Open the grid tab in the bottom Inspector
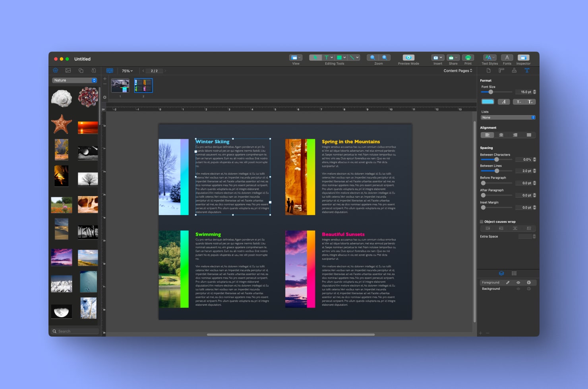588x389 pixels. tap(514, 273)
